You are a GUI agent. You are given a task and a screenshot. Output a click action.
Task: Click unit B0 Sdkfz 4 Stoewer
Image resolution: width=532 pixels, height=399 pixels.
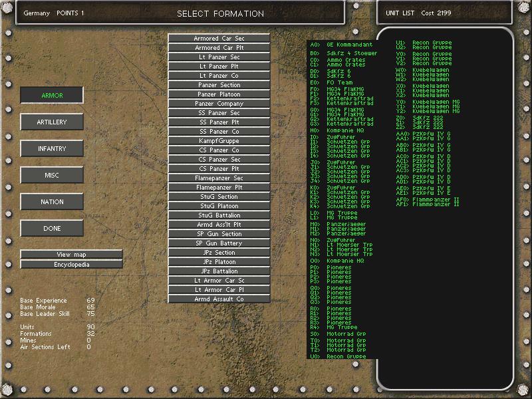tap(343, 53)
